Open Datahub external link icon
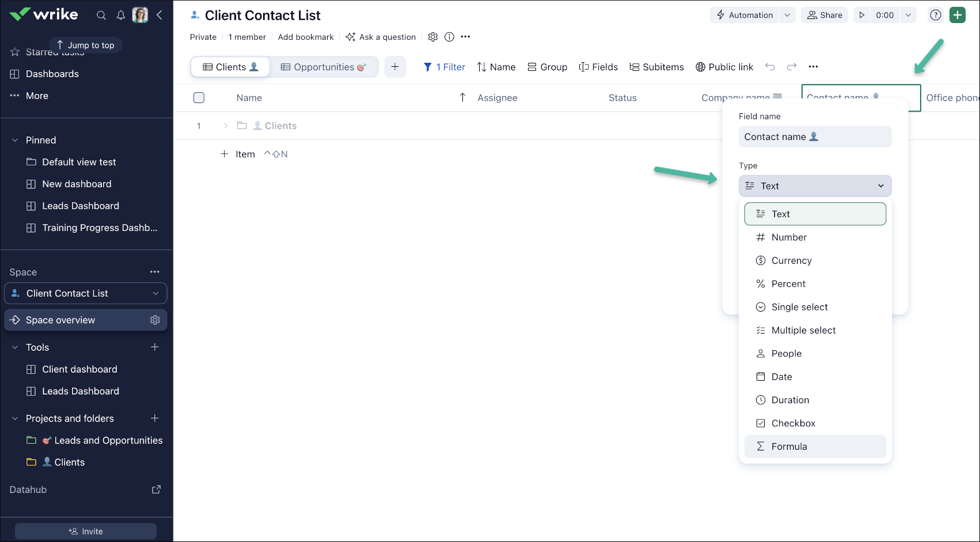The image size is (980, 542). pos(156,490)
